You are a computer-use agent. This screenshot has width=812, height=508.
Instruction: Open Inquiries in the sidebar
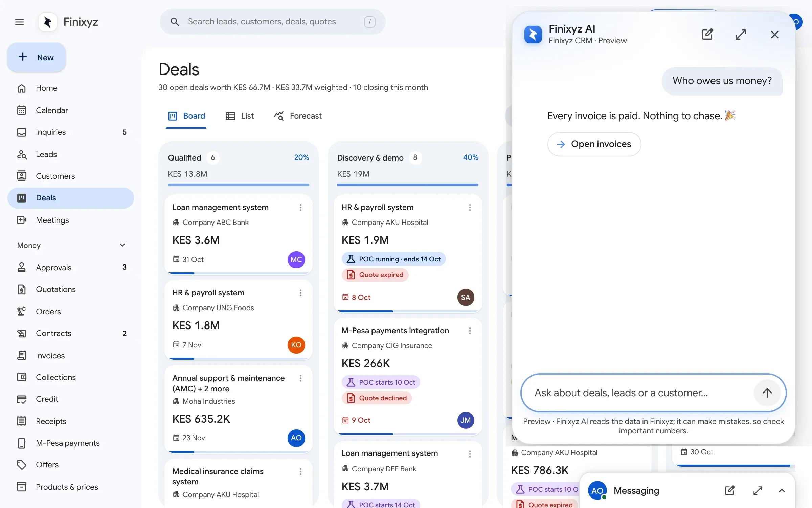click(x=70, y=132)
